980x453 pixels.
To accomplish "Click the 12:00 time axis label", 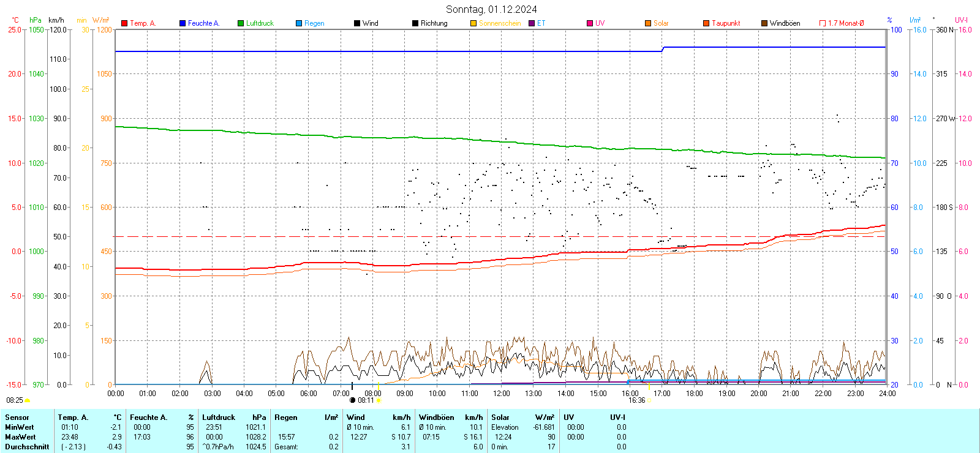I will (x=502, y=394).
